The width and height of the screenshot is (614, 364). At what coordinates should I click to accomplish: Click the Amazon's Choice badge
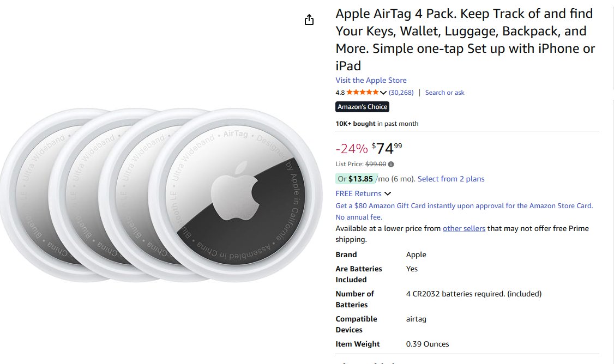click(x=362, y=107)
